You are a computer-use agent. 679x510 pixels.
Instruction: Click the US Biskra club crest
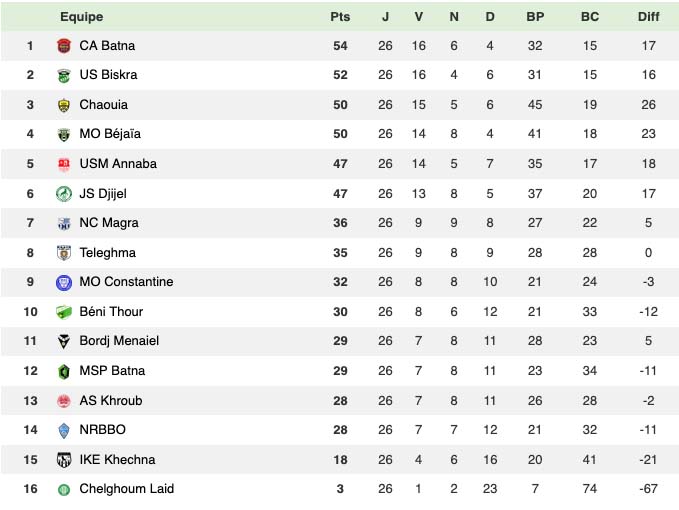coord(64,75)
